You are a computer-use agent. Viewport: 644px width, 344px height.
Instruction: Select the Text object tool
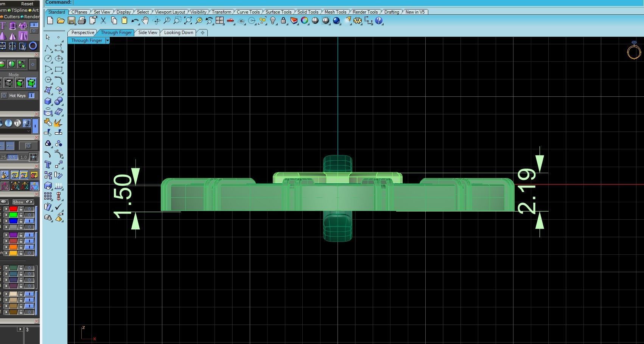click(x=48, y=164)
